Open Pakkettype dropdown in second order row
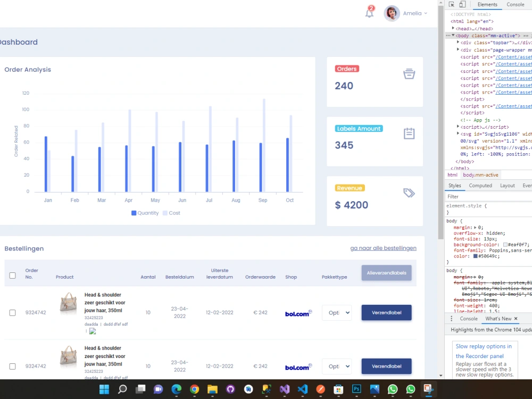Viewport: 532px width, 399px height. (x=337, y=366)
